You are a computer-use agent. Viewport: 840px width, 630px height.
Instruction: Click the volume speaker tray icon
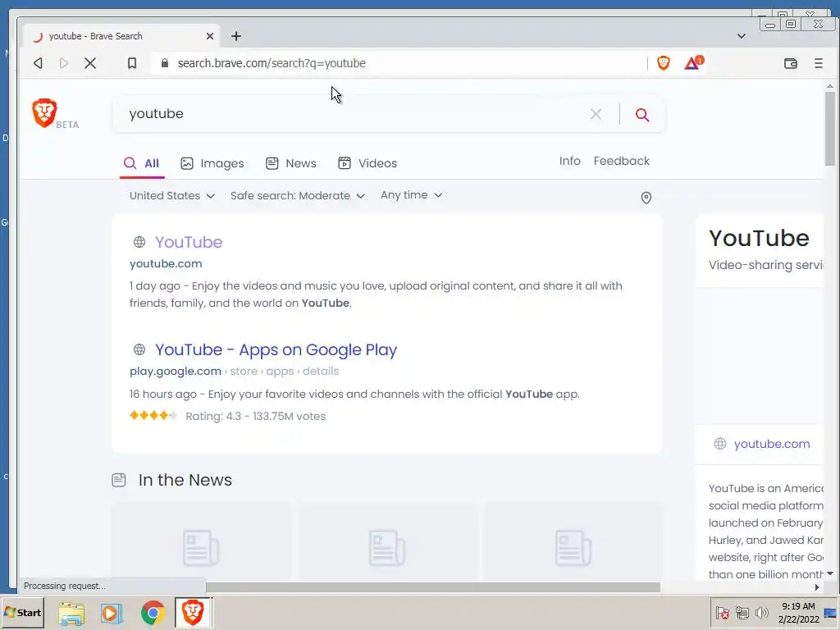(x=761, y=612)
